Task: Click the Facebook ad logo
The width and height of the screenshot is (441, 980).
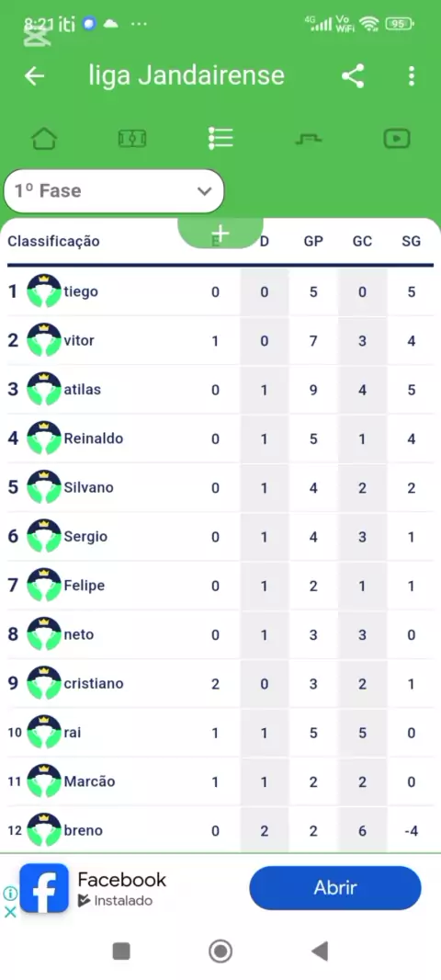Action: click(44, 888)
